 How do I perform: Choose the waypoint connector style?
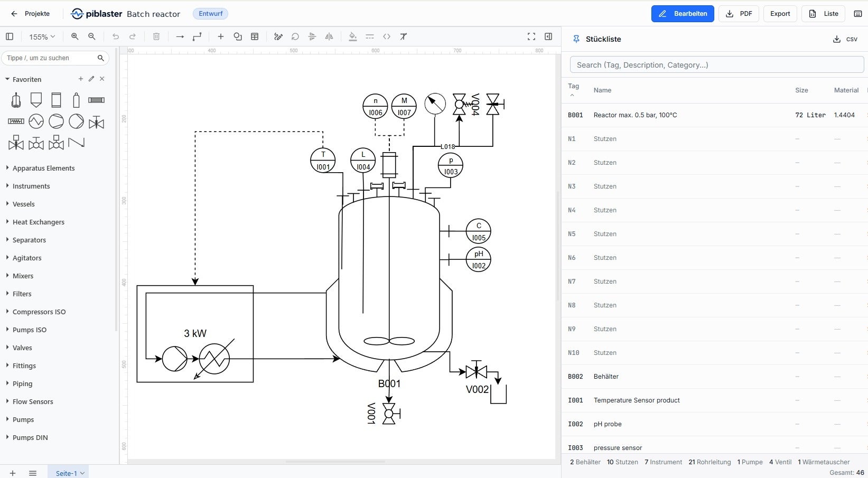197,36
